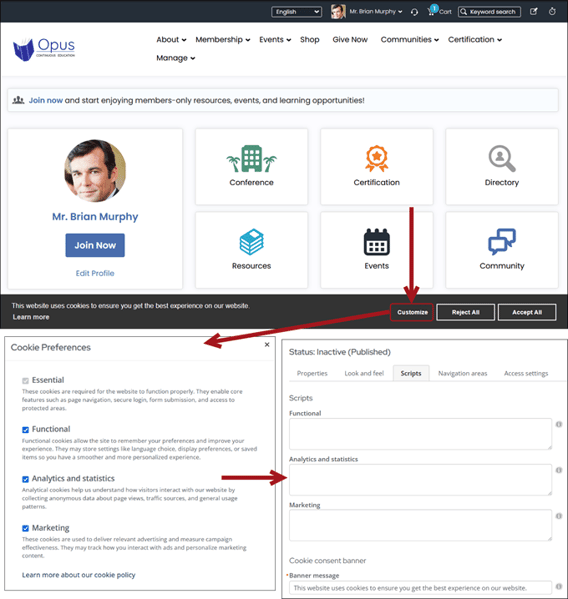Click the 'Status: Inactive (Published)' text
This screenshot has height=599, width=568.
pyautogui.click(x=340, y=352)
